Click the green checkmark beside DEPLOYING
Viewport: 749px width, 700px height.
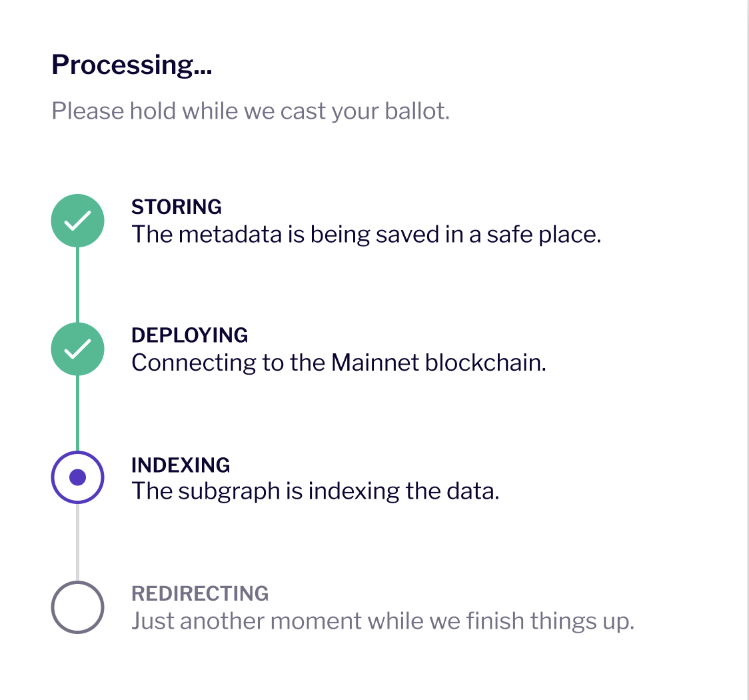click(78, 349)
